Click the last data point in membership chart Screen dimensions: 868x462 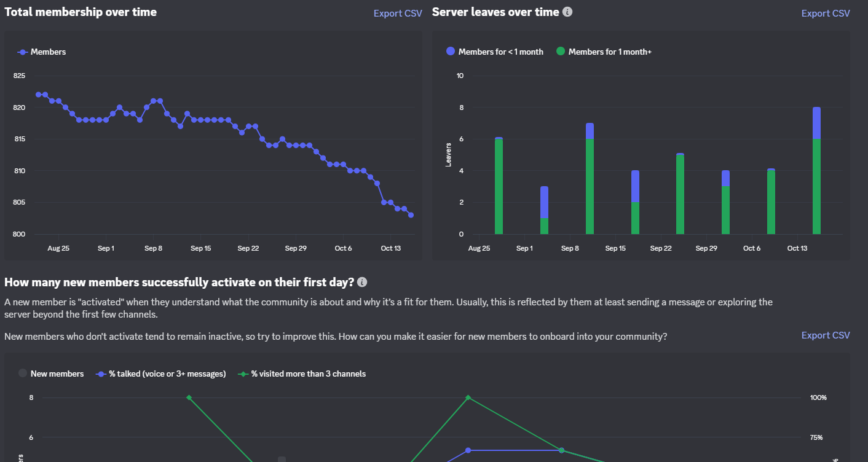point(411,215)
